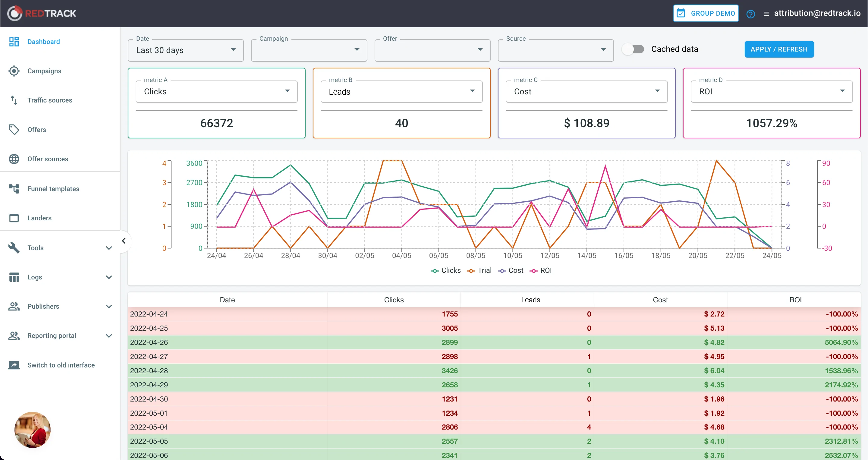Select metric A Clicks dropdown

tap(216, 91)
